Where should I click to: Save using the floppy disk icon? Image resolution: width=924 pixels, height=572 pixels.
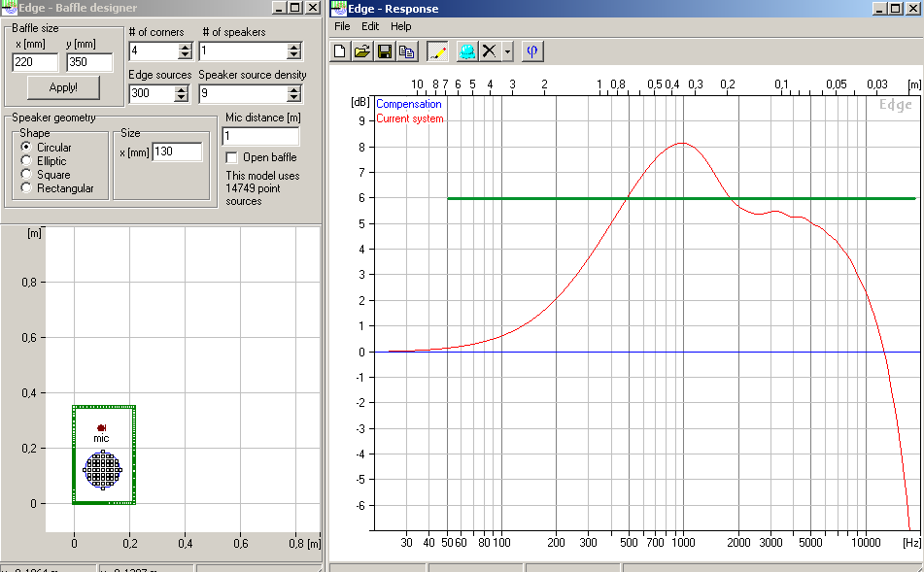pyautogui.click(x=385, y=50)
